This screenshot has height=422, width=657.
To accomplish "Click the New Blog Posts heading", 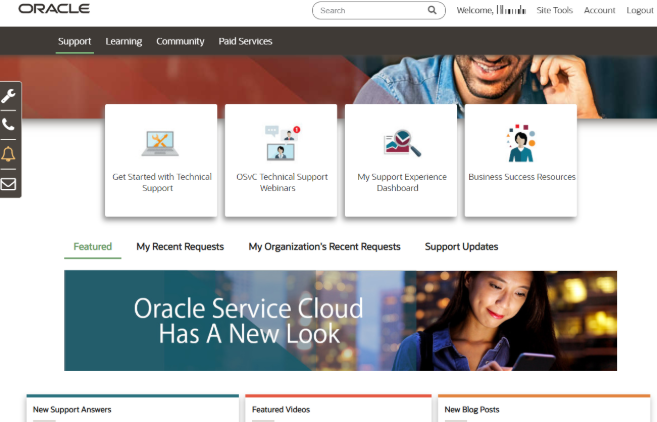I will point(472,409).
